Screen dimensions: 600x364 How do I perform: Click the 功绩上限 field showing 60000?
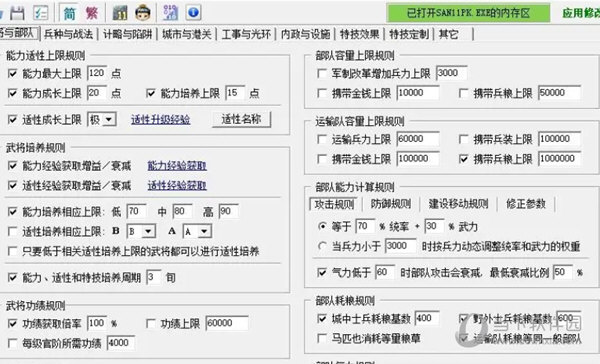click(227, 323)
